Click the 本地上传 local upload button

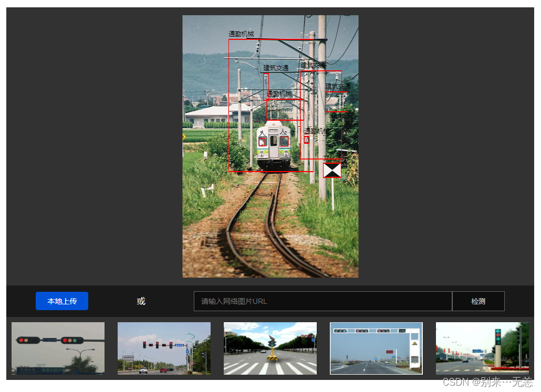pyautogui.click(x=62, y=301)
